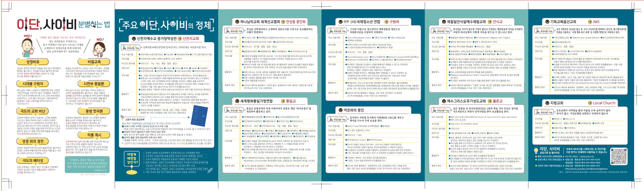
Task: Click the 직통 계시 yellow label
Action: 94,135
